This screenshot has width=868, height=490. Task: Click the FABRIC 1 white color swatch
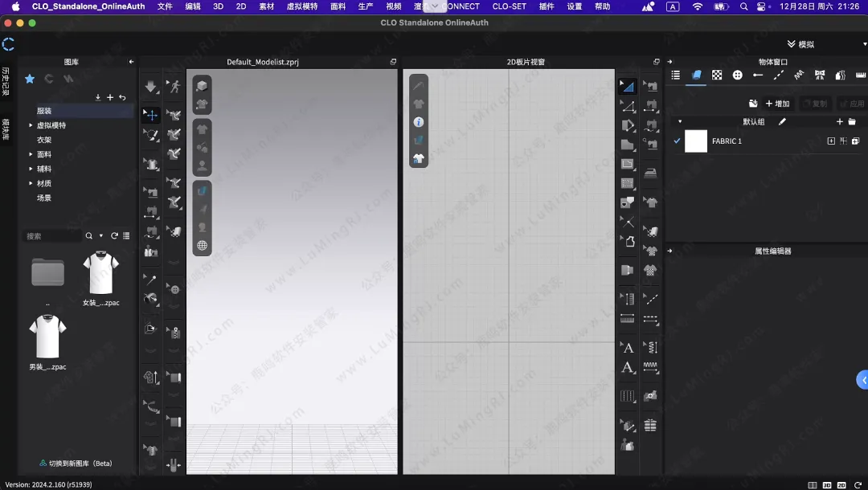point(695,141)
